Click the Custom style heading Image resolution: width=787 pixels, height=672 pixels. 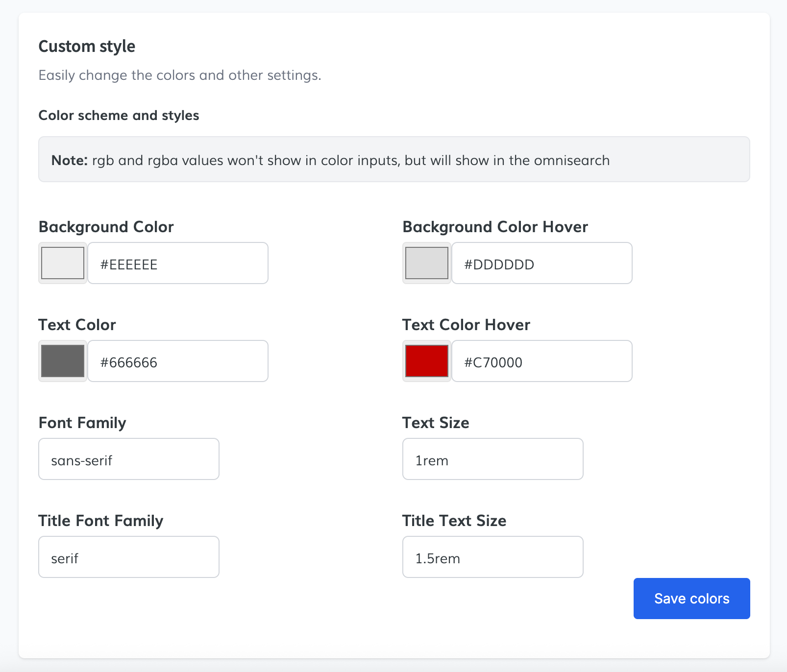pyautogui.click(x=87, y=46)
